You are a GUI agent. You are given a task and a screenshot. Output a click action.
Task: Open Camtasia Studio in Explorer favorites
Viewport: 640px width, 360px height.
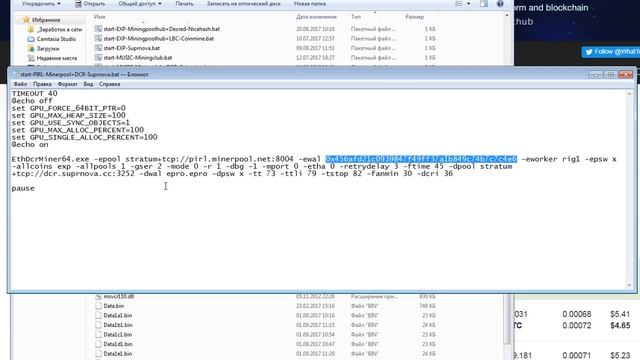(x=52, y=39)
